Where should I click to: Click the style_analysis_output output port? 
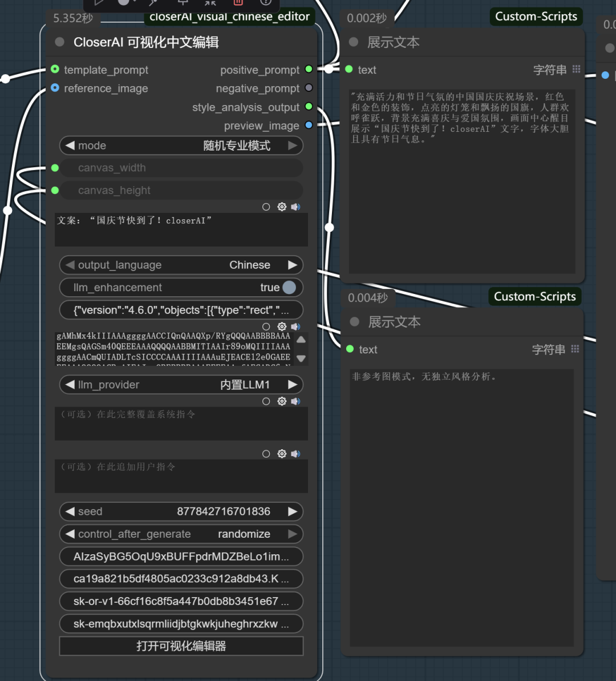(309, 107)
